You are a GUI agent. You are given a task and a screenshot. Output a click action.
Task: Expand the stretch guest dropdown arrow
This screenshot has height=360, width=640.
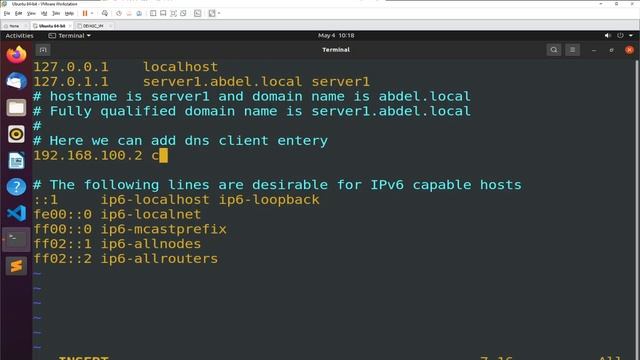[219, 13]
